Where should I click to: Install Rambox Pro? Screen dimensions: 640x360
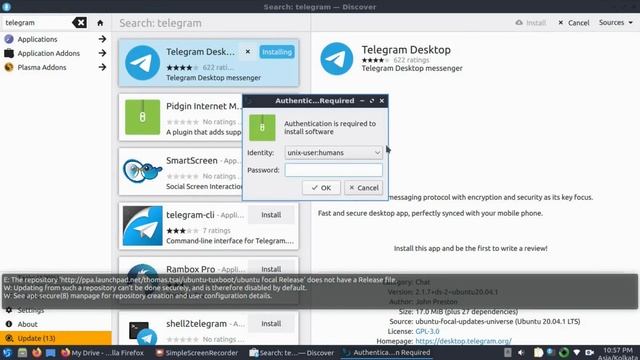pos(271,269)
